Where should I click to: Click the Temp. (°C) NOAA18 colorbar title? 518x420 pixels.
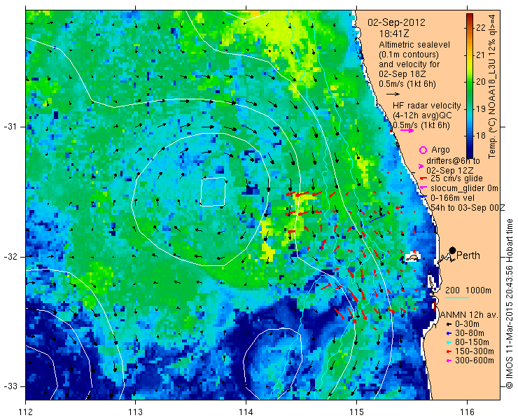(x=492, y=85)
